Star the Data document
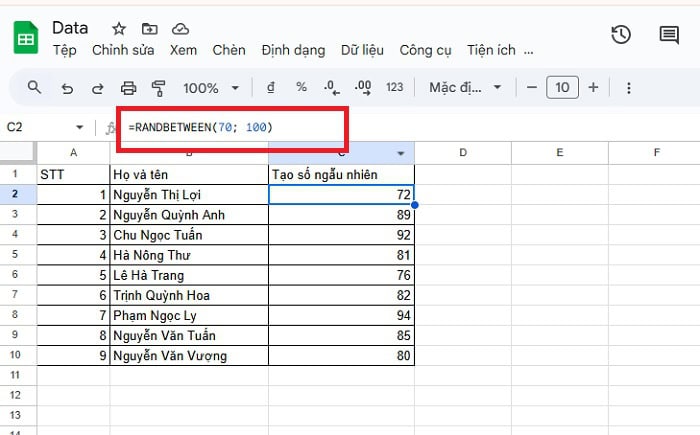This screenshot has width=700, height=435. pyautogui.click(x=119, y=28)
